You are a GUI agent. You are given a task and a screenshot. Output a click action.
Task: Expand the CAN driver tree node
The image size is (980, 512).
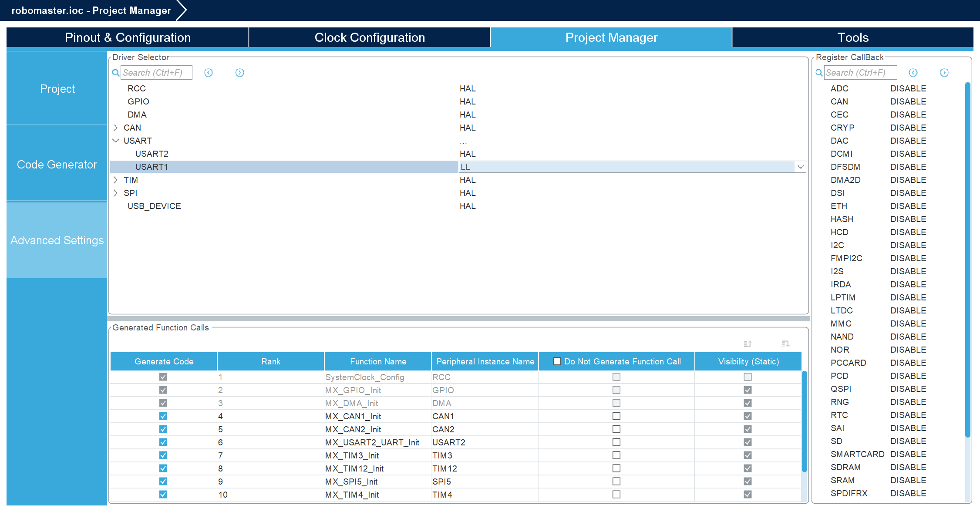click(x=116, y=128)
